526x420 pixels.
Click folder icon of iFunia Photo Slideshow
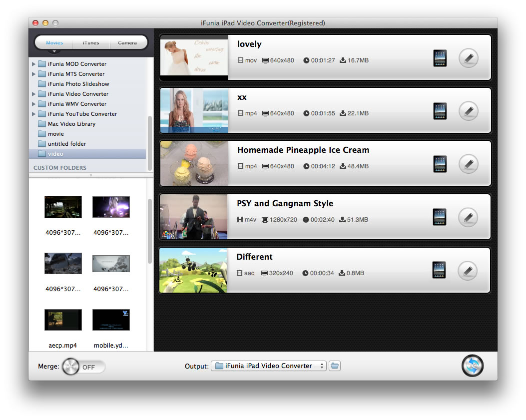pos(42,83)
